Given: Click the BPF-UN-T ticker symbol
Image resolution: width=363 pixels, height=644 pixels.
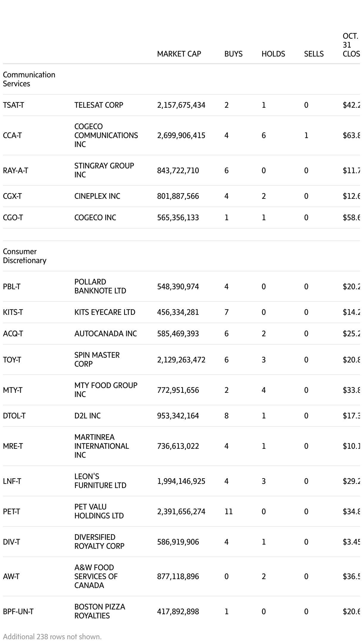Looking at the screenshot, I should (x=18, y=612).
